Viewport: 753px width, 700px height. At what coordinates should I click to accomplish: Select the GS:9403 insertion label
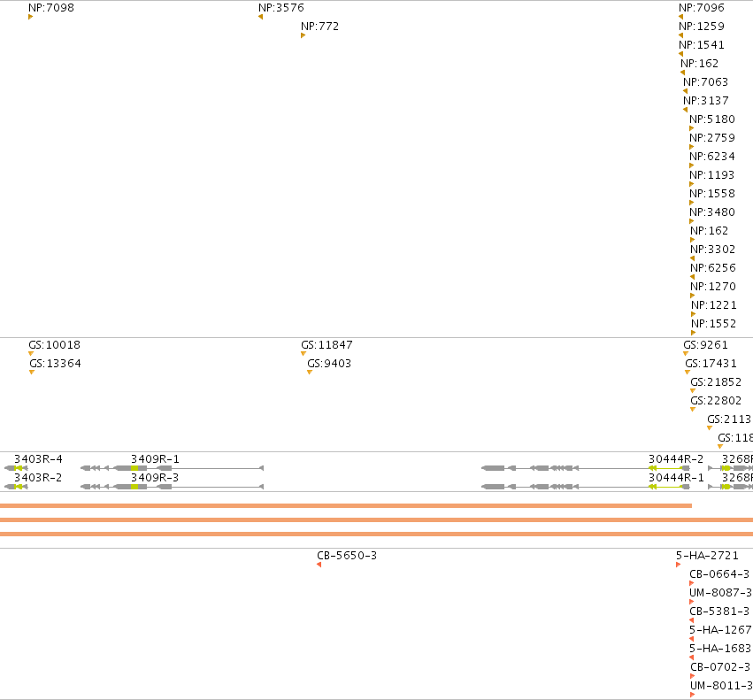(x=329, y=364)
